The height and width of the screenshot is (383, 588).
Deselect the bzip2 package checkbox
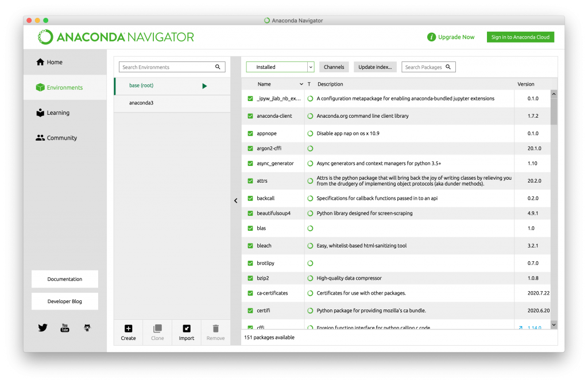pos(250,278)
